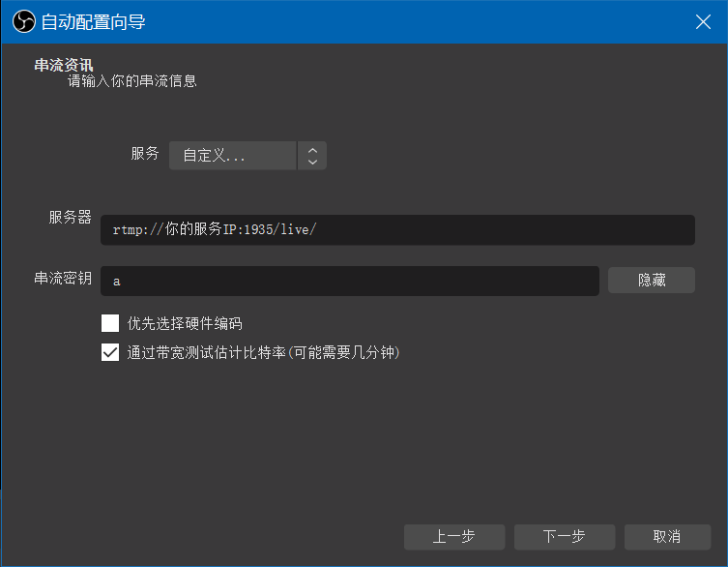The height and width of the screenshot is (567, 728).
Task: Uncheck 通过带宽测试估计比特率 checkbox
Action: click(110, 352)
